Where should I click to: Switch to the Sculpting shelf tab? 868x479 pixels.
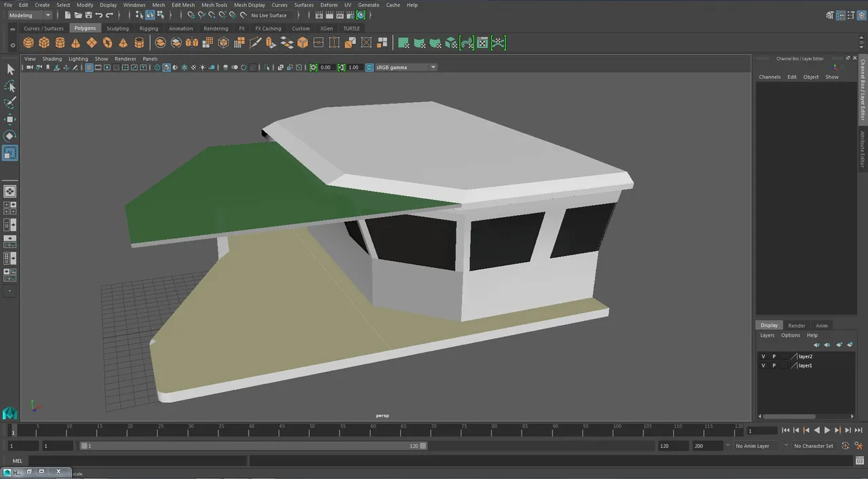pyautogui.click(x=117, y=28)
